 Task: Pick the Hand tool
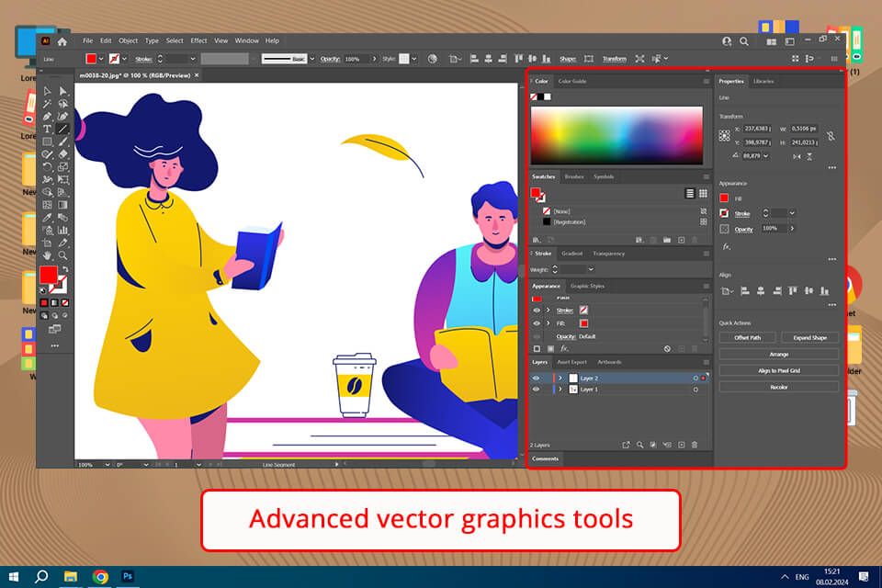click(47, 254)
